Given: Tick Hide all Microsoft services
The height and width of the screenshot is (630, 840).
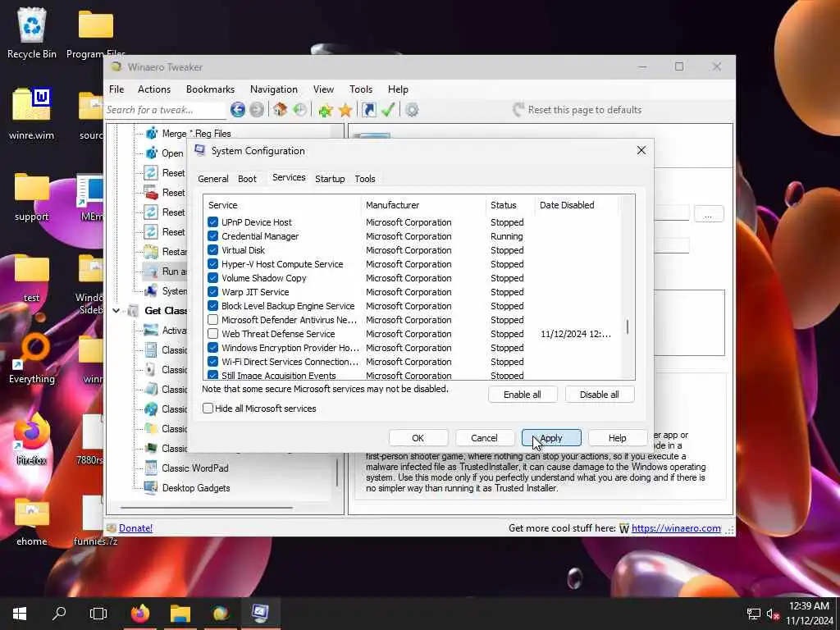Looking at the screenshot, I should [208, 409].
